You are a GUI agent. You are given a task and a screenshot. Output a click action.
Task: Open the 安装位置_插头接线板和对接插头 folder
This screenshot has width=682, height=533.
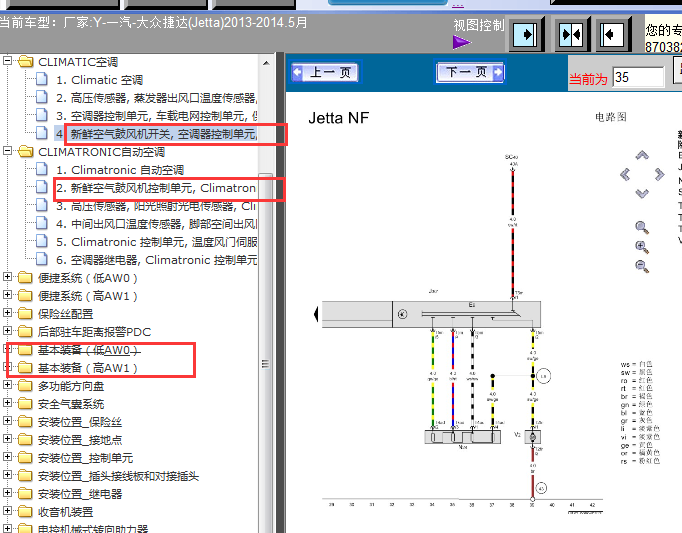coord(118,476)
